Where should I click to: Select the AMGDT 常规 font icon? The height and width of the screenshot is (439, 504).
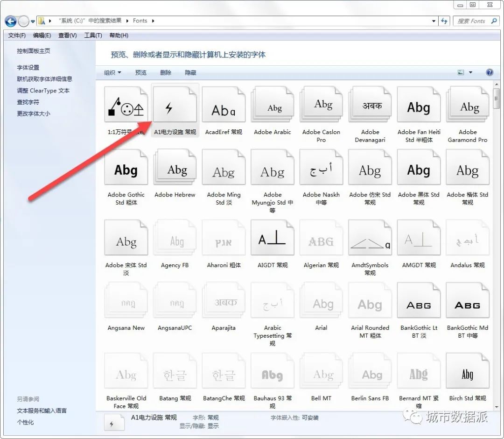(419, 237)
